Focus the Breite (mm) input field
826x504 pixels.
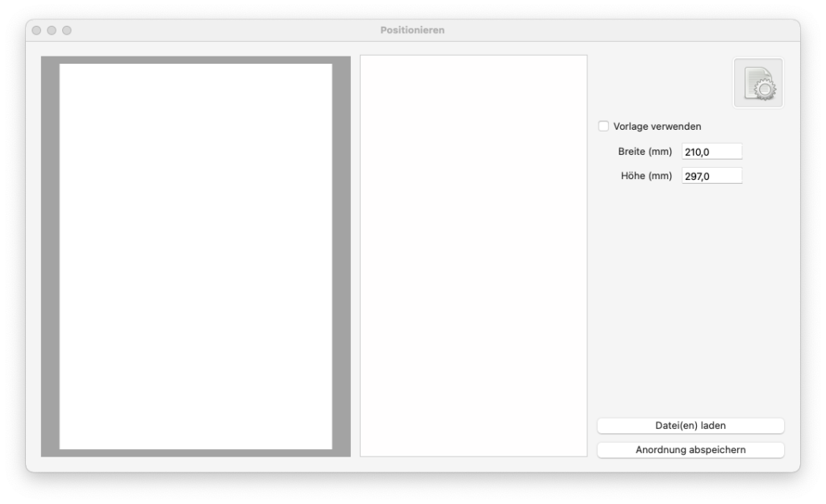[x=711, y=152]
